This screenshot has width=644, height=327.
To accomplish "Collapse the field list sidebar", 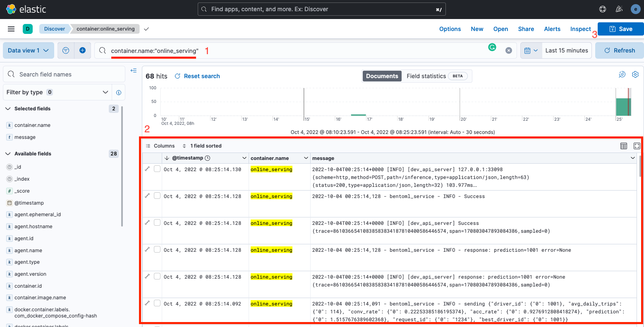I will tap(134, 71).
